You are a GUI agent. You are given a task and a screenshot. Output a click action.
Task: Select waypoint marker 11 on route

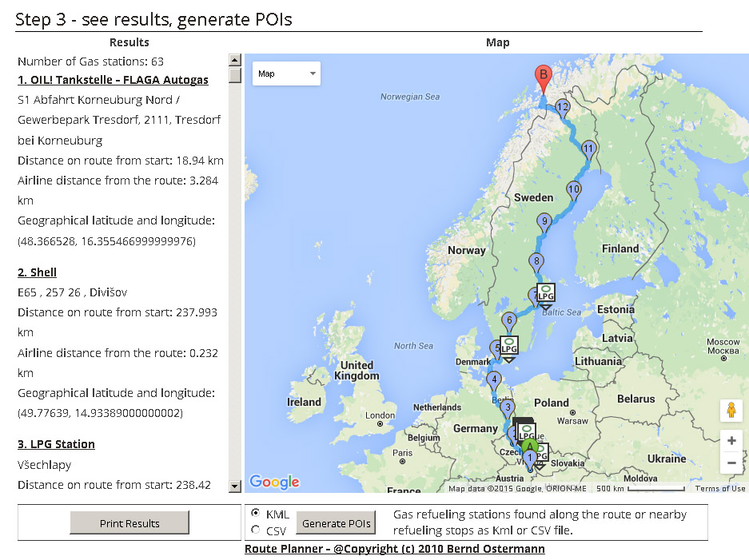point(588,151)
